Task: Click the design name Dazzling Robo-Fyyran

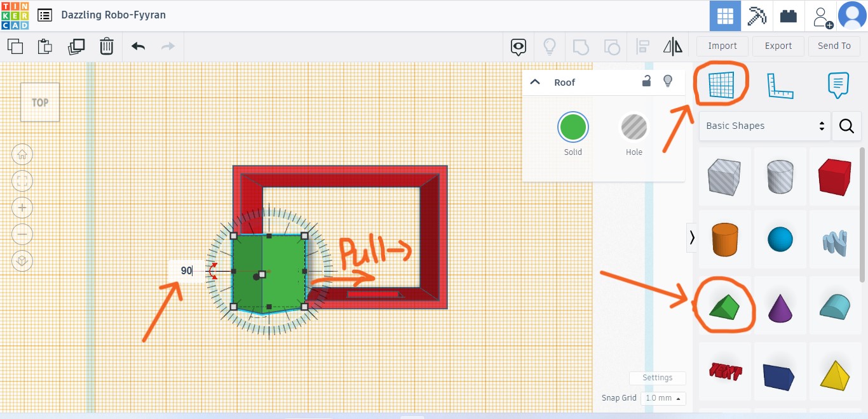Action: (x=113, y=15)
